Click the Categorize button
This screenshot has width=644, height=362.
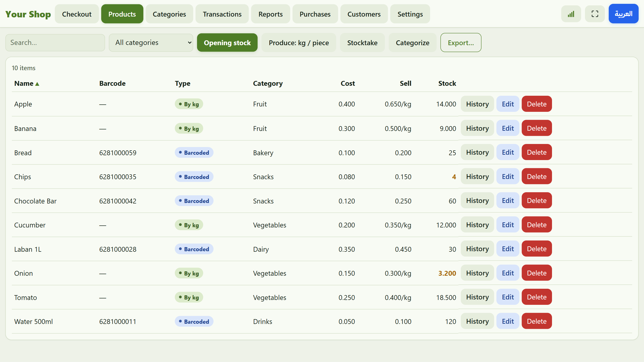click(x=412, y=43)
